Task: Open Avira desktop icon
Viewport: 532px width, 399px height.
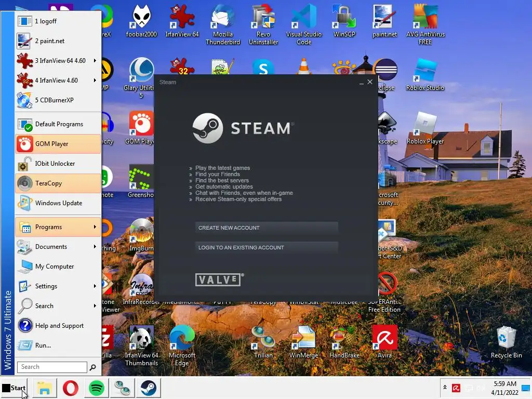Action: tap(384, 342)
